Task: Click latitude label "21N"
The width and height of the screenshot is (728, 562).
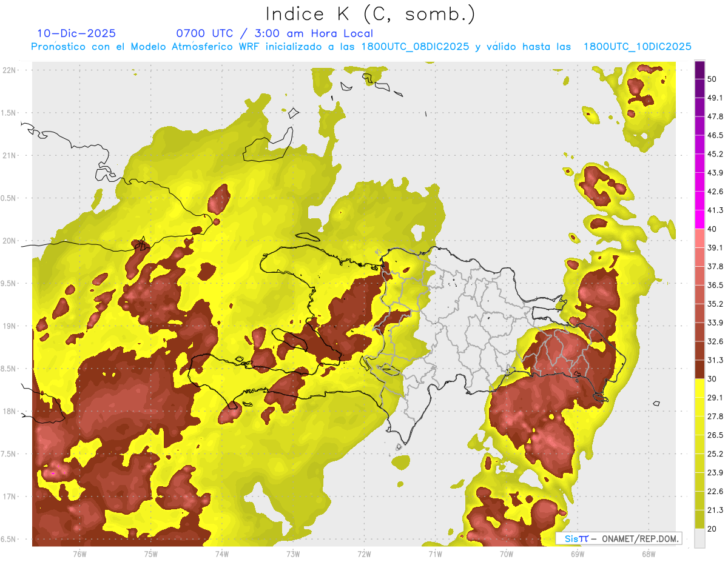Action: [10, 155]
